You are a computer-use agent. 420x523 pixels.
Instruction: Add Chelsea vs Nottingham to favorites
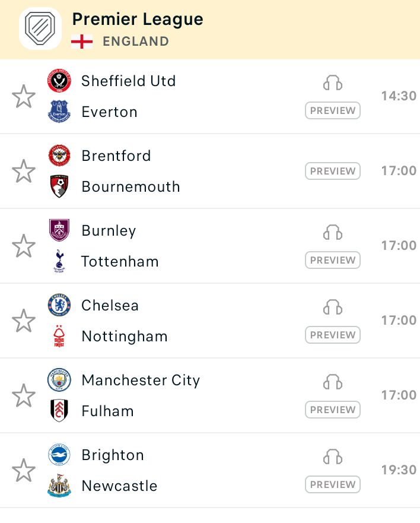24,321
